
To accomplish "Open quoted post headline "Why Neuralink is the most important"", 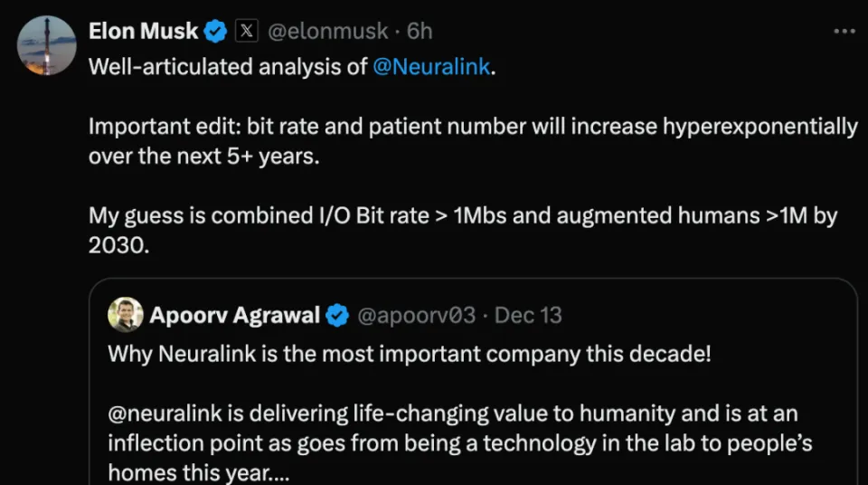I will [x=410, y=354].
